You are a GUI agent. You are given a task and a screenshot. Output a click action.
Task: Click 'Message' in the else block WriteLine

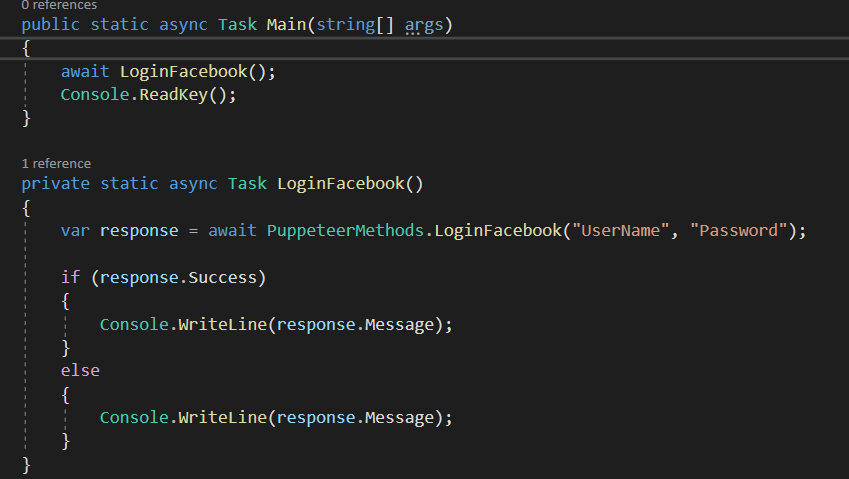[400, 418]
